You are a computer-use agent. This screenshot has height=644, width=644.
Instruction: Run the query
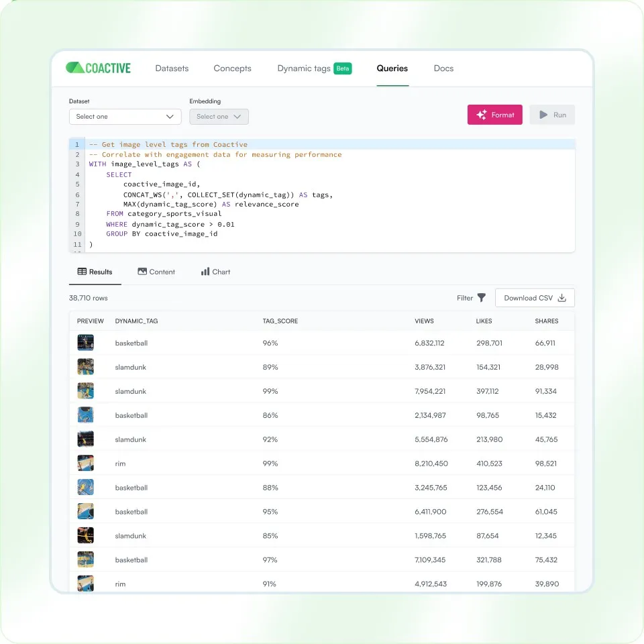point(552,115)
